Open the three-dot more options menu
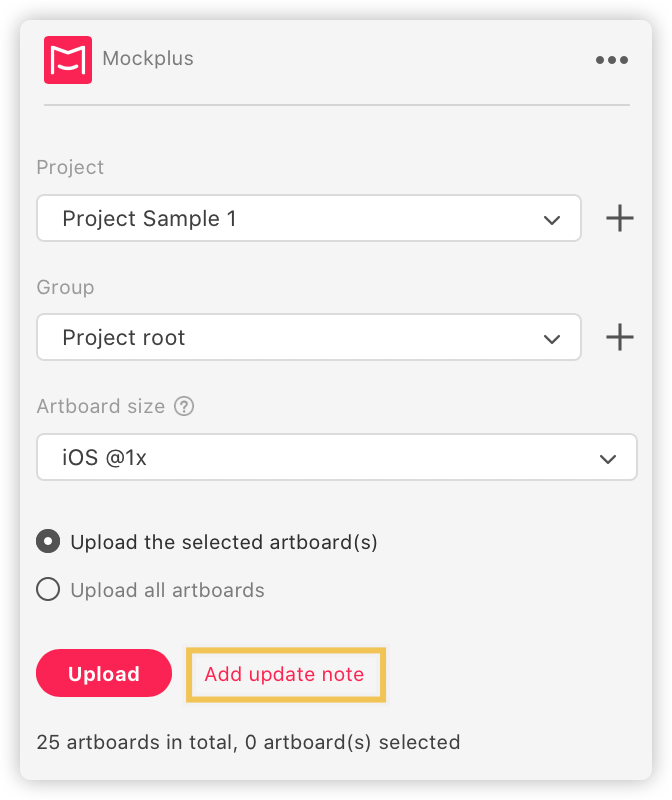Image resolution: width=672 pixels, height=800 pixels. (x=612, y=60)
